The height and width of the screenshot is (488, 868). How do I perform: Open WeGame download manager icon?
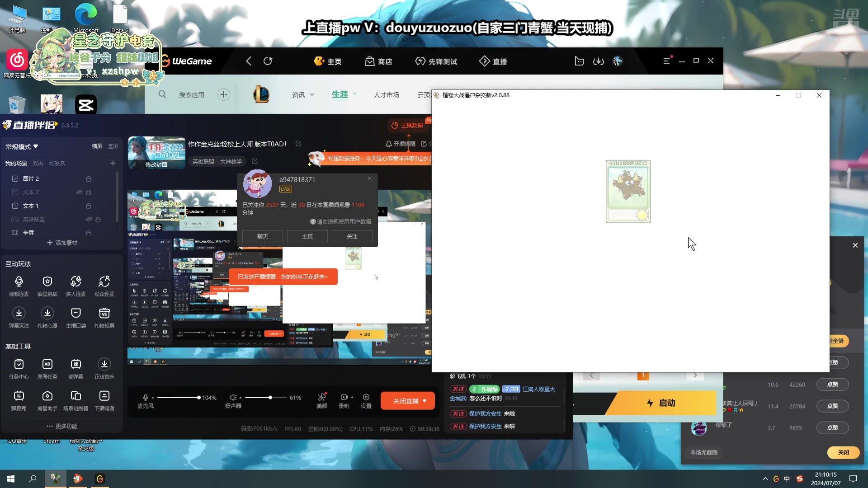pyautogui.click(x=598, y=61)
